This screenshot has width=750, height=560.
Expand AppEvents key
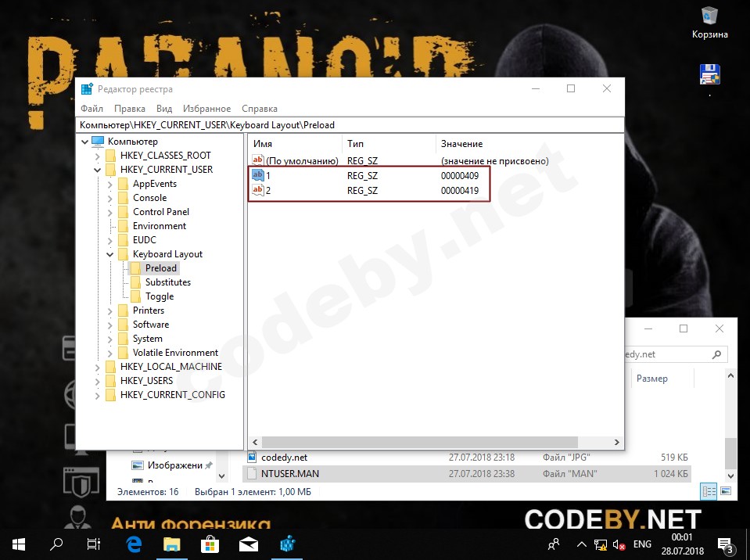(110, 184)
